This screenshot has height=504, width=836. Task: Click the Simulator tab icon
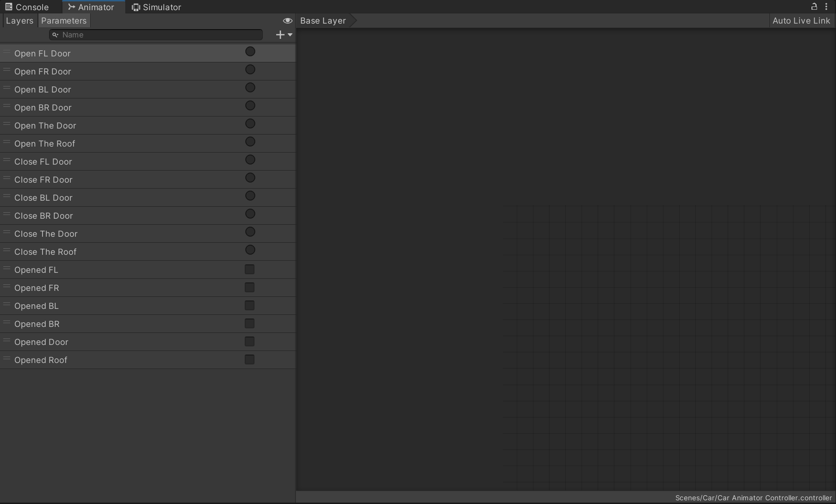coord(135,6)
